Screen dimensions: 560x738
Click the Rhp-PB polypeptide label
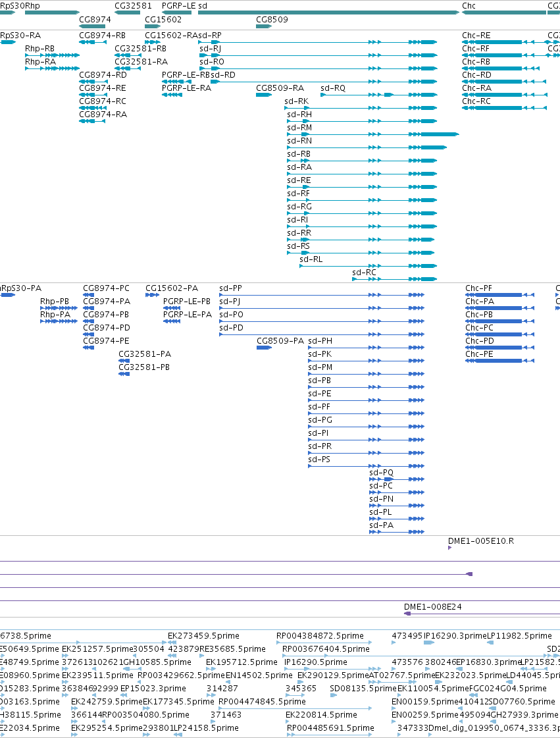click(55, 302)
